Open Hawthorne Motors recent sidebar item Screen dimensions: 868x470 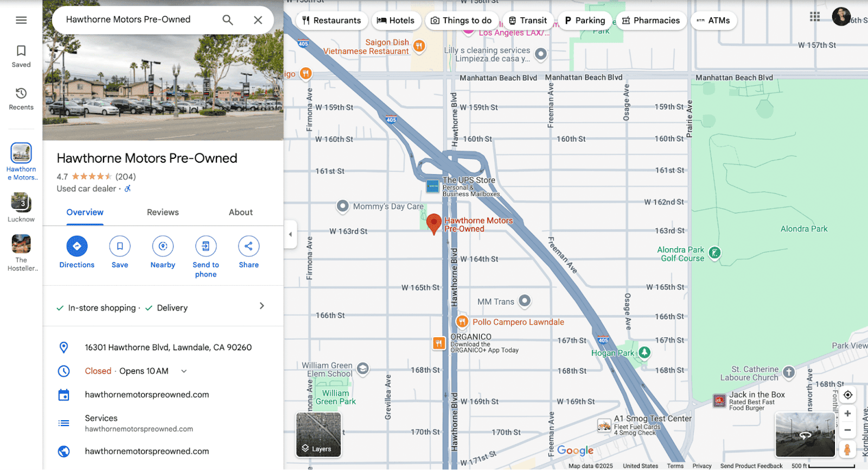(x=21, y=162)
